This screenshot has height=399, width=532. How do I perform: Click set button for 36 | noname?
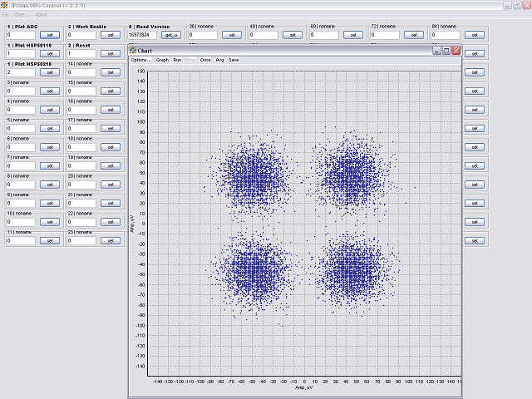[232, 35]
